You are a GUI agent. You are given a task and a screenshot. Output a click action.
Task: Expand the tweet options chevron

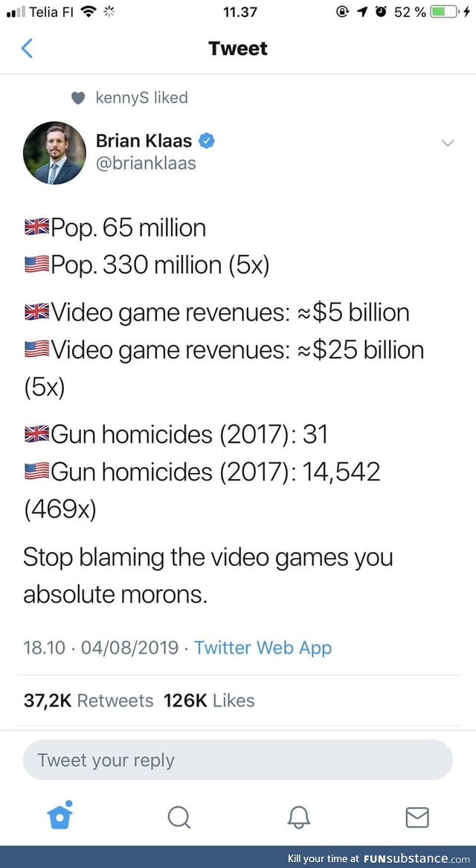pos(447,144)
